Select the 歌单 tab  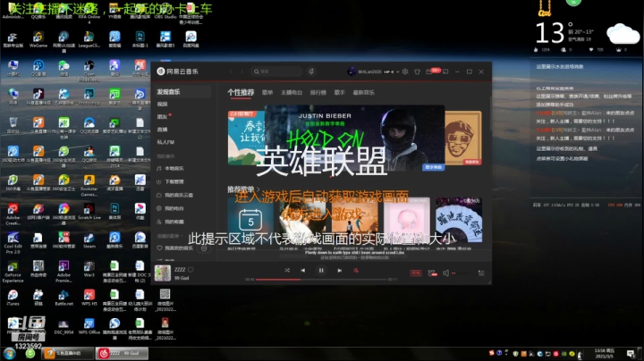267,92
